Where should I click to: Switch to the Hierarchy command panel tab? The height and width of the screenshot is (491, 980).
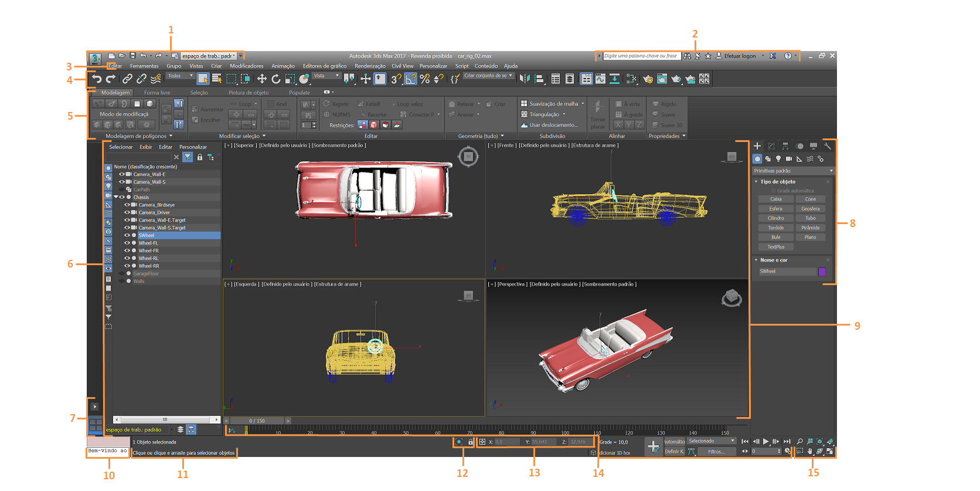(785, 146)
